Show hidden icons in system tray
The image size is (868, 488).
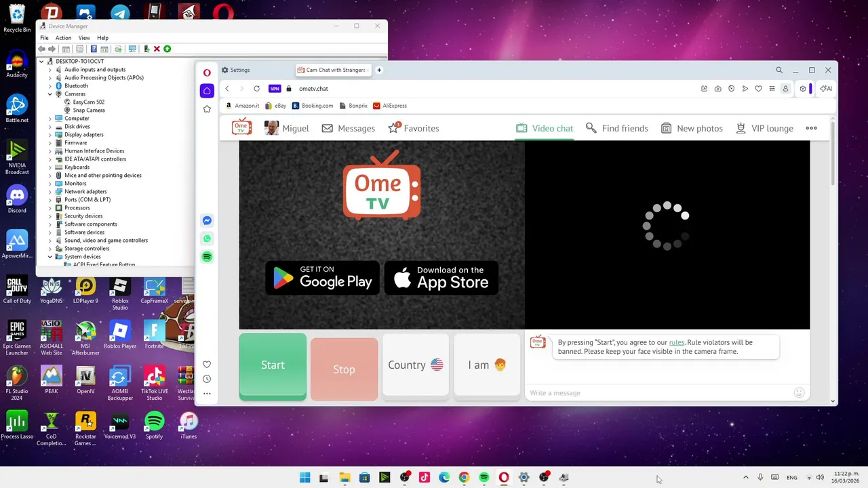pos(746,477)
